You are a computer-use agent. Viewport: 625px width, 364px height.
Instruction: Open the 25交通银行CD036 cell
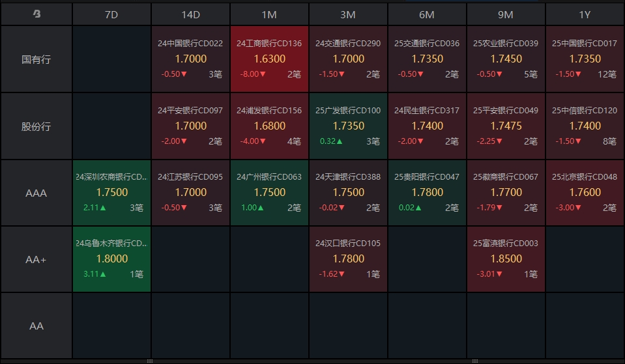(x=428, y=59)
